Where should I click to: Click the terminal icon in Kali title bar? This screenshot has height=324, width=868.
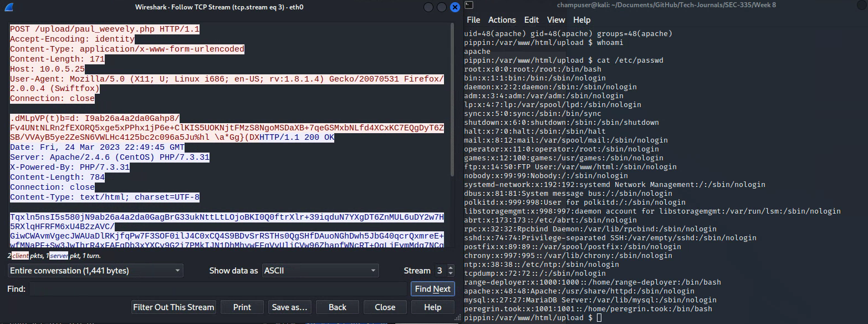[469, 6]
